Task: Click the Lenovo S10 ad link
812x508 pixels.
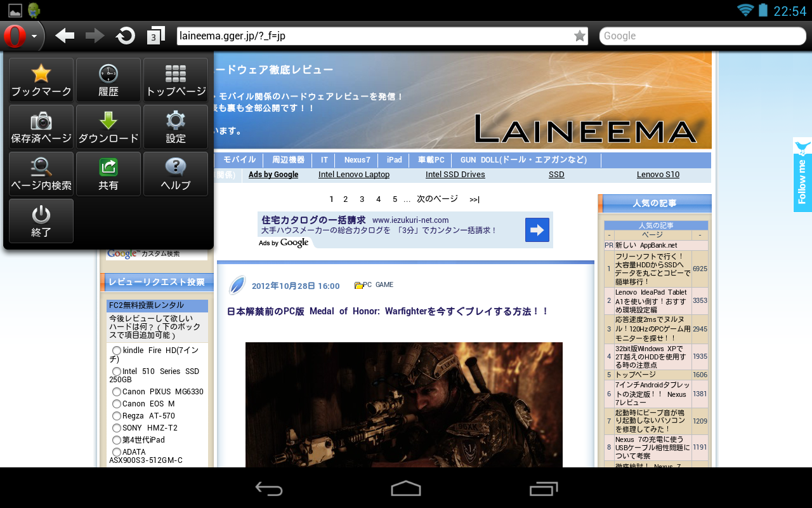Action: tap(658, 175)
